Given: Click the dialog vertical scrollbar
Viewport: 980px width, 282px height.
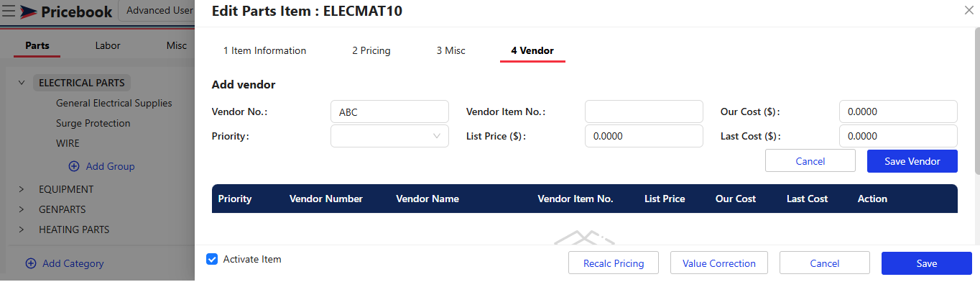Looking at the screenshot, I should 976,101.
